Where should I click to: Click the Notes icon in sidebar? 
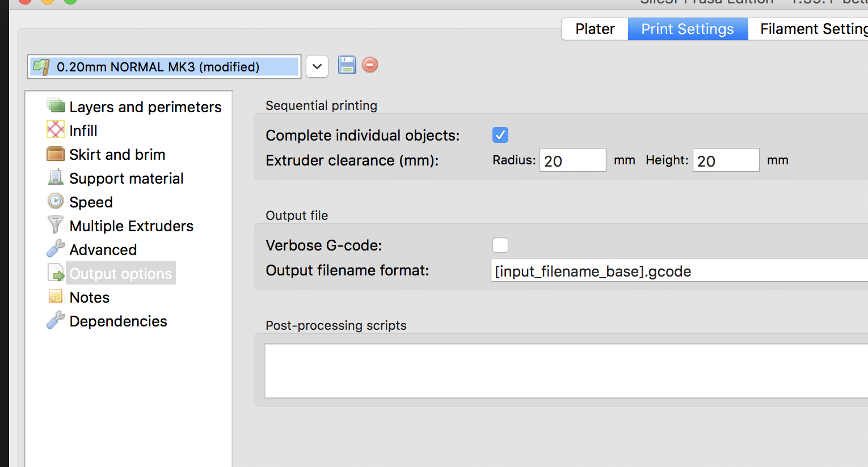(x=56, y=296)
